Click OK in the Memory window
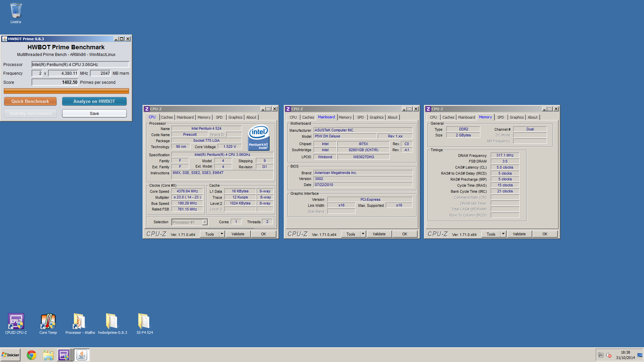This screenshot has width=644, height=362. coord(545,234)
